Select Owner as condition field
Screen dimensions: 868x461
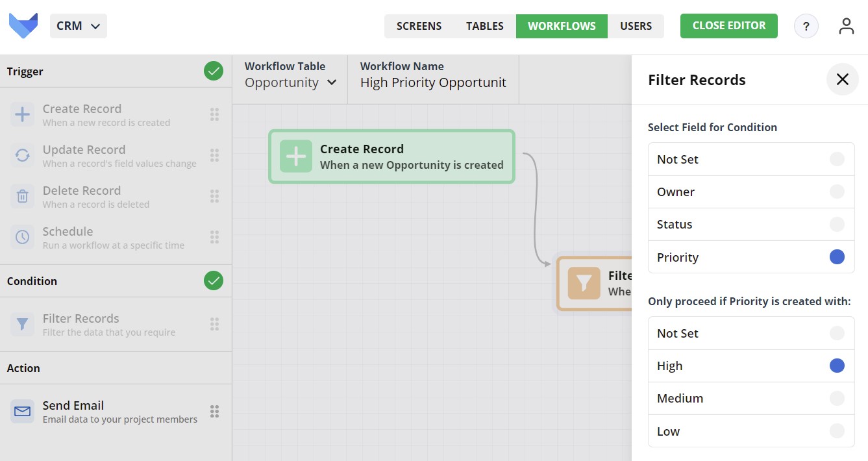[751, 192]
